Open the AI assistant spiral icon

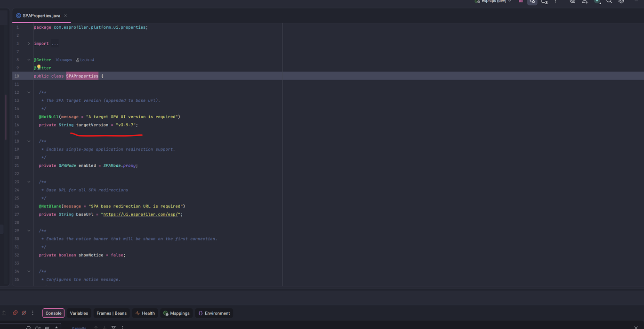[x=572, y=2]
